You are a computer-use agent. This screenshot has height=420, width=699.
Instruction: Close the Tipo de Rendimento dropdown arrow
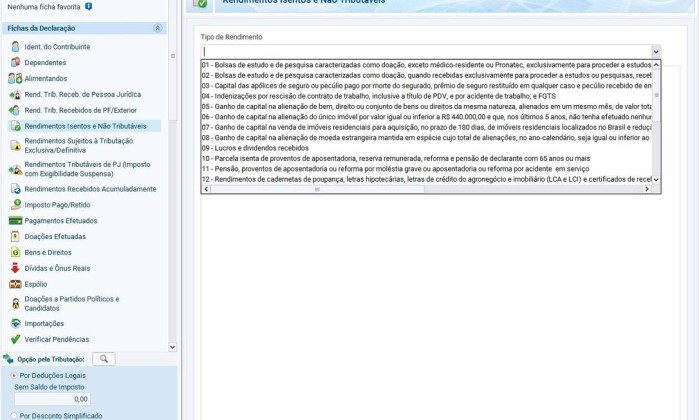[x=655, y=52]
